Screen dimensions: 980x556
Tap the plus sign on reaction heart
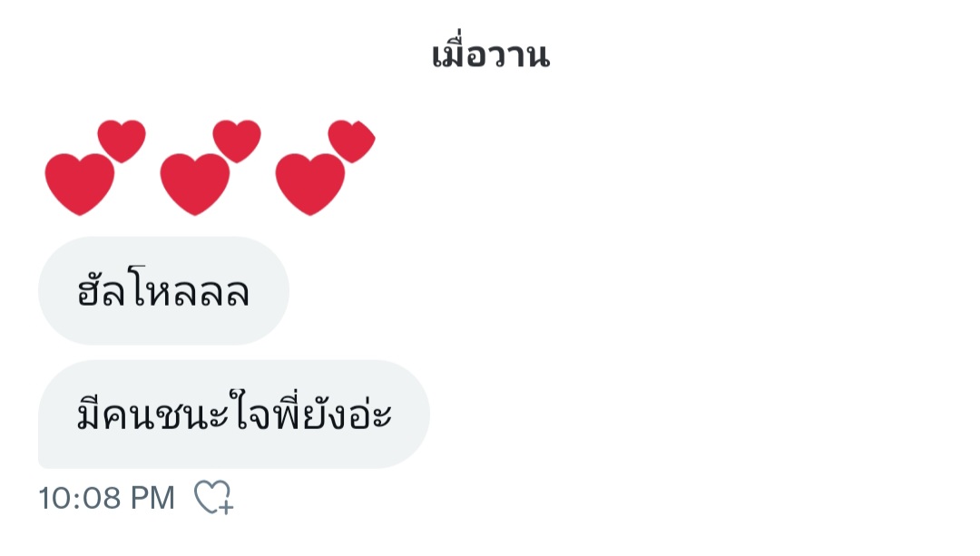226,506
